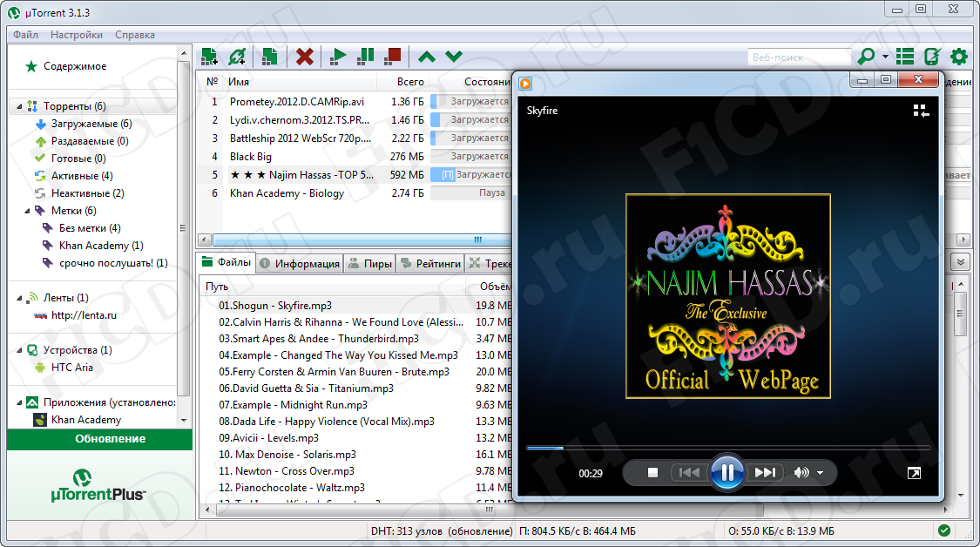Viewport: 980px width, 547px height.
Task: Open the Файл menu
Action: coord(25,35)
